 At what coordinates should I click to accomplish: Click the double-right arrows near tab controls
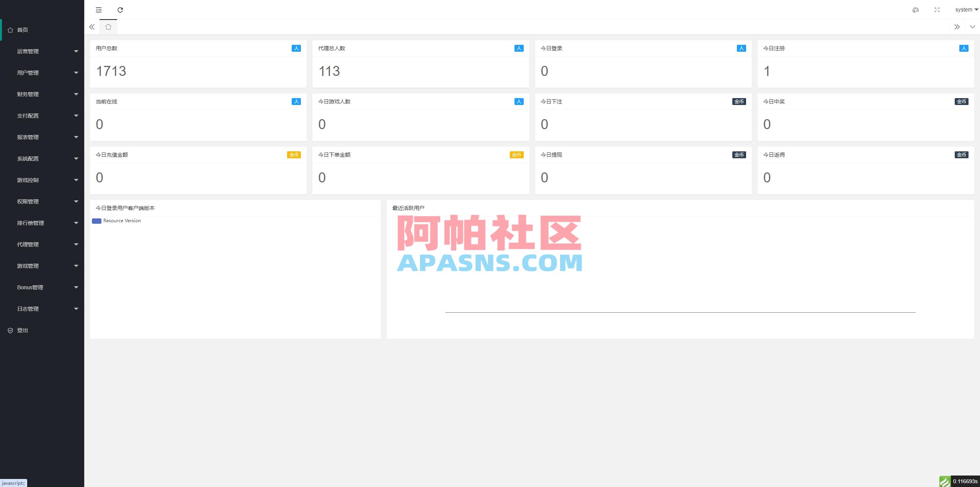(x=957, y=27)
